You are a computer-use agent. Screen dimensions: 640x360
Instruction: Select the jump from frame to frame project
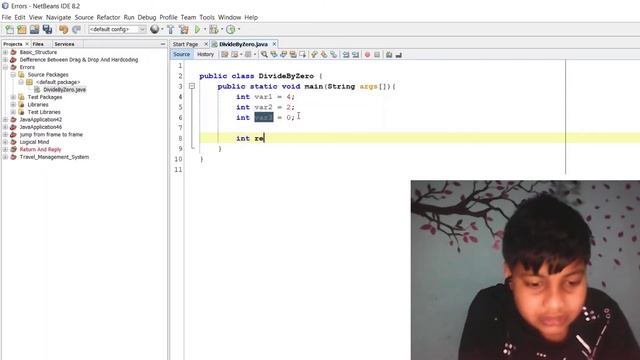point(51,135)
